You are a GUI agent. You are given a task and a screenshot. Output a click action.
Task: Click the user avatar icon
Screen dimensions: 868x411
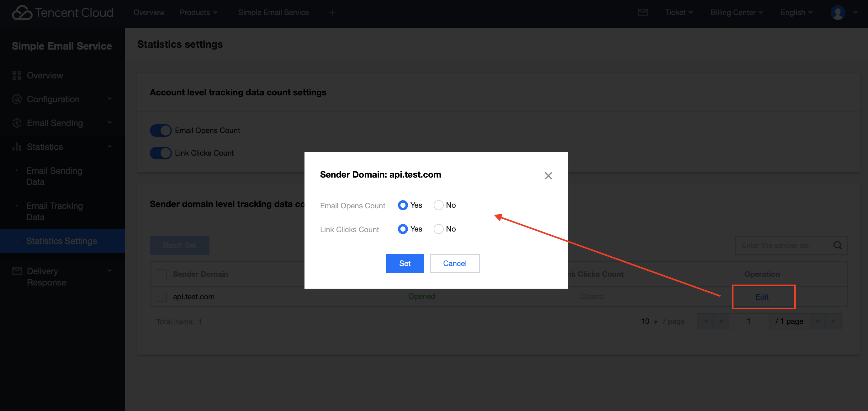[837, 13]
